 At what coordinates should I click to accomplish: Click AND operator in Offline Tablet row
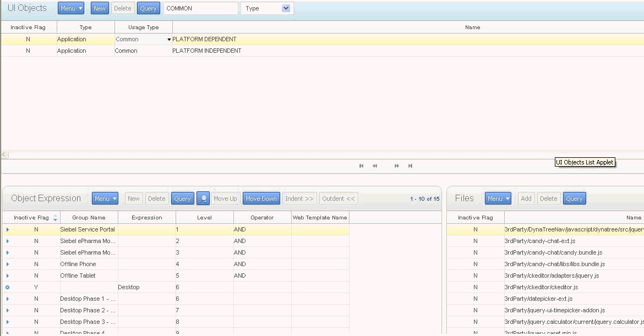pos(240,276)
